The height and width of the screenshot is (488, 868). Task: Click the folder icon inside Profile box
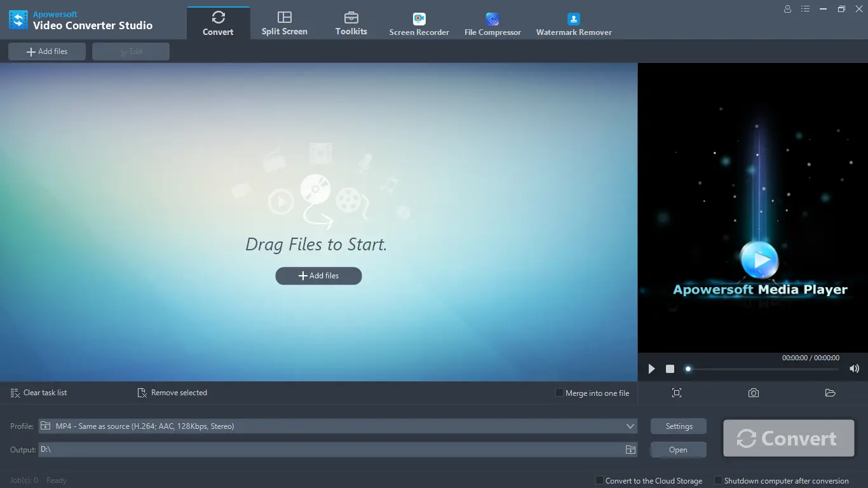[x=45, y=426]
